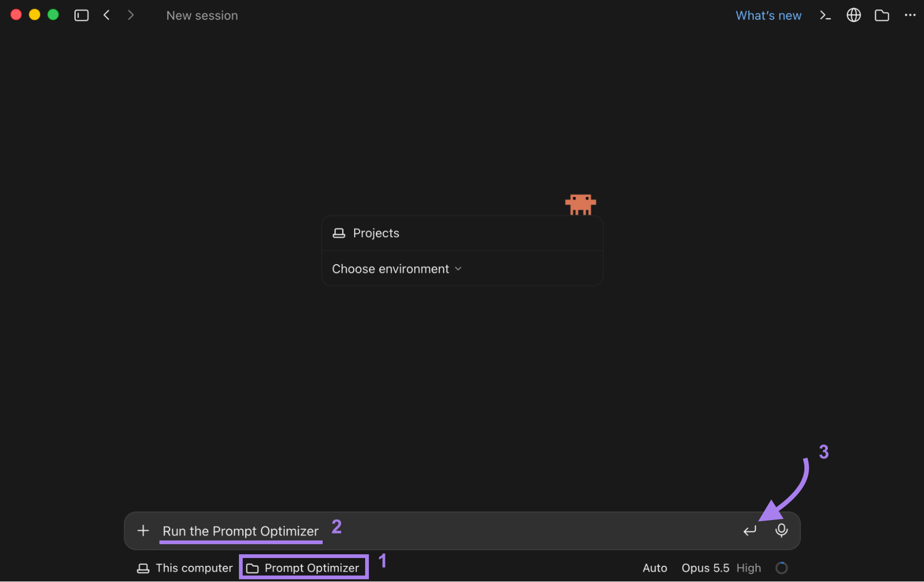Start voice input with the microphone icon
Screen dimensions: 924x582
[x=781, y=530]
